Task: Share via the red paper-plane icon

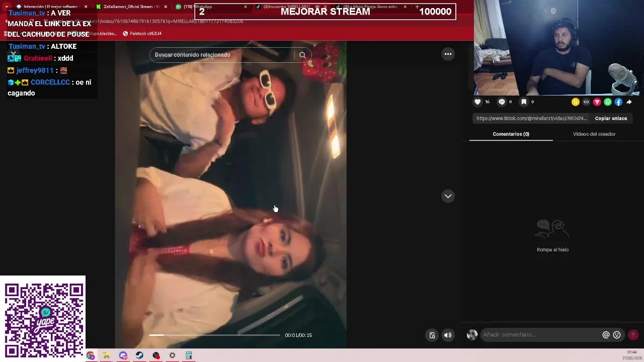Action: click(597, 102)
